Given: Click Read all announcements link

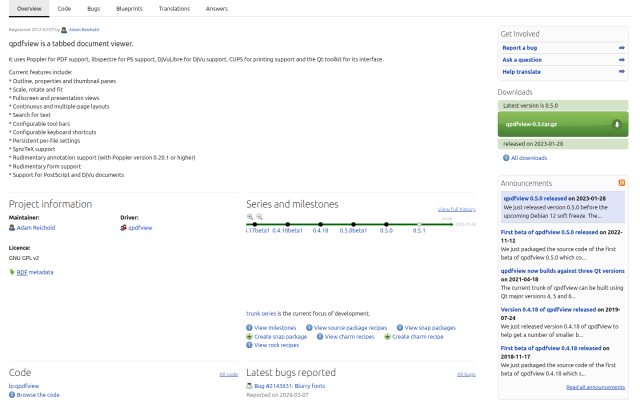Looking at the screenshot, I should 596,387.
